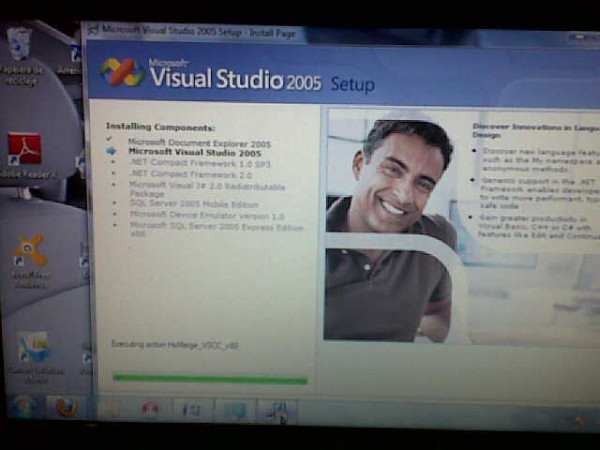Open Firefox from the taskbar
The height and width of the screenshot is (450, 600).
67,407
